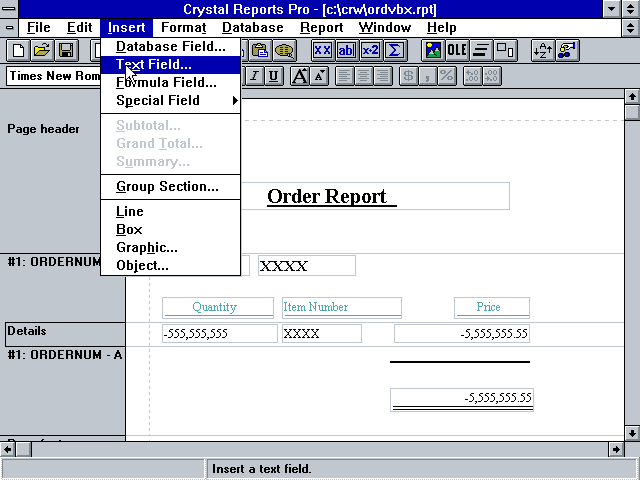Toggle underline formatting
Viewport: 640px width, 480px height.
tap(274, 76)
